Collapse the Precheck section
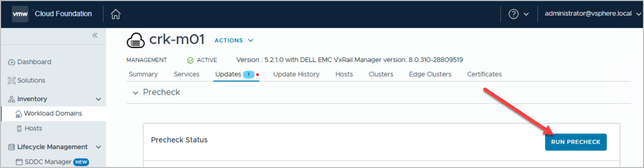 (135, 93)
